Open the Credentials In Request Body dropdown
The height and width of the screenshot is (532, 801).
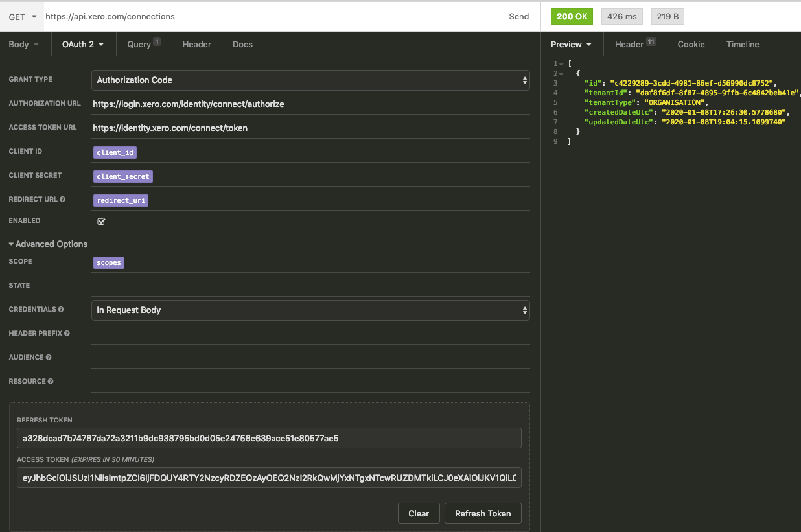[310, 310]
